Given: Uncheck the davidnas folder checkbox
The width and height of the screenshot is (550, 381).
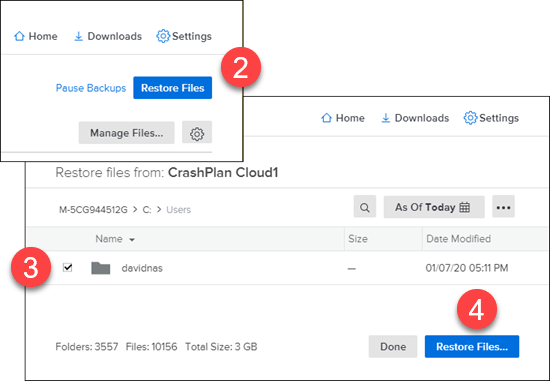Looking at the screenshot, I should click(67, 268).
